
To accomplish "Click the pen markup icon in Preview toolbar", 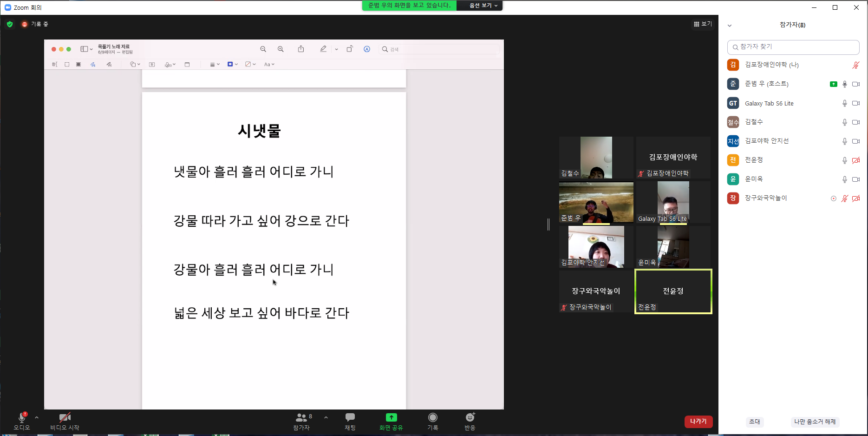I will [x=323, y=49].
